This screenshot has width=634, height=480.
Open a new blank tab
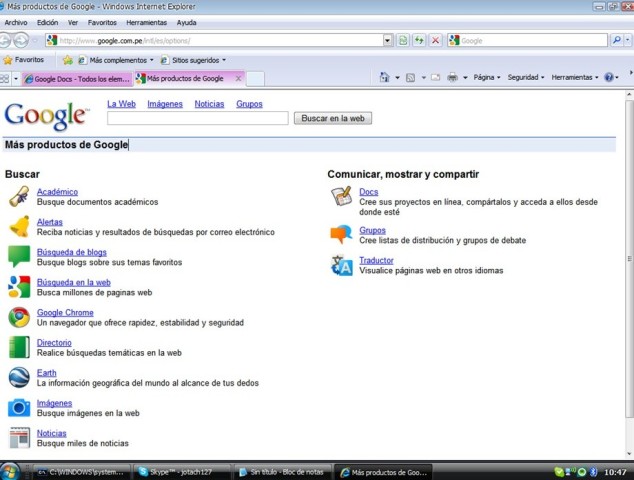tap(256, 79)
